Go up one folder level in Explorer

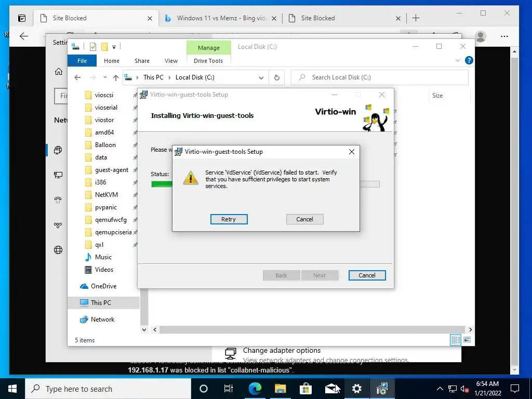point(116,78)
